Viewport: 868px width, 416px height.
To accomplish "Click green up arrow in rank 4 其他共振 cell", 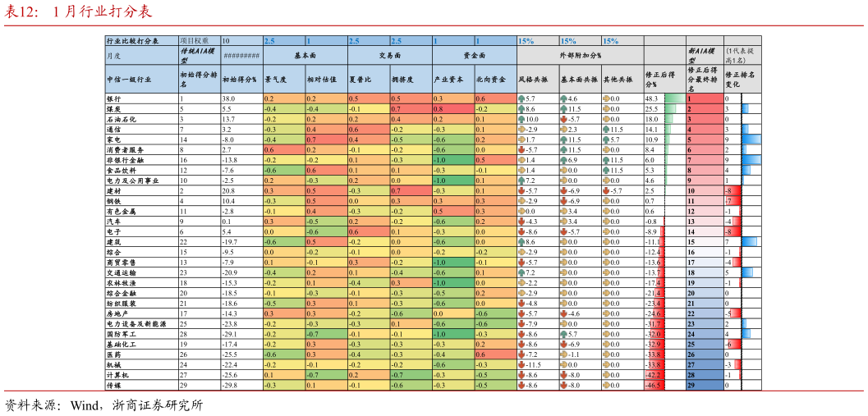I will [x=606, y=129].
